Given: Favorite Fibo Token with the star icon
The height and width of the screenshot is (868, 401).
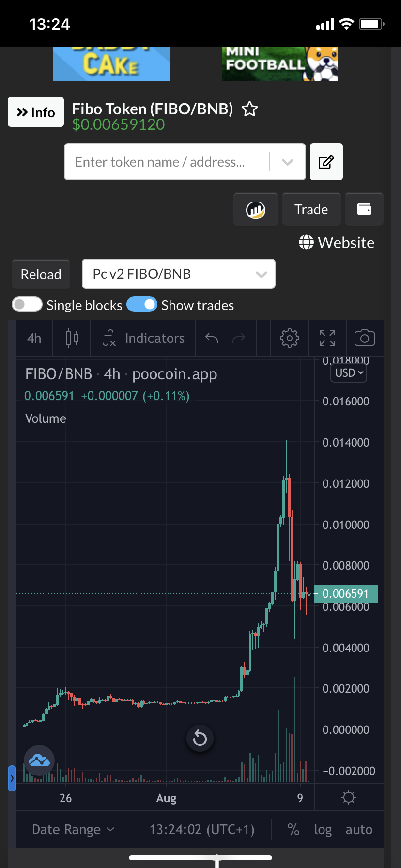Looking at the screenshot, I should point(249,109).
